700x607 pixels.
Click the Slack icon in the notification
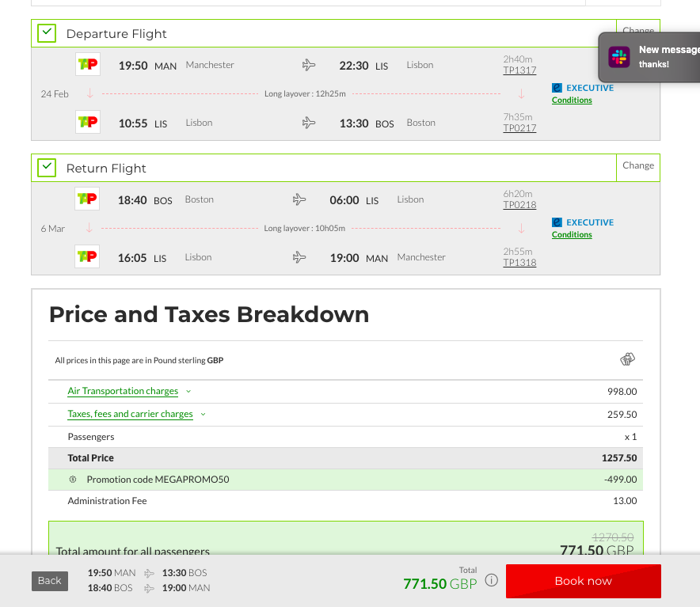point(619,57)
